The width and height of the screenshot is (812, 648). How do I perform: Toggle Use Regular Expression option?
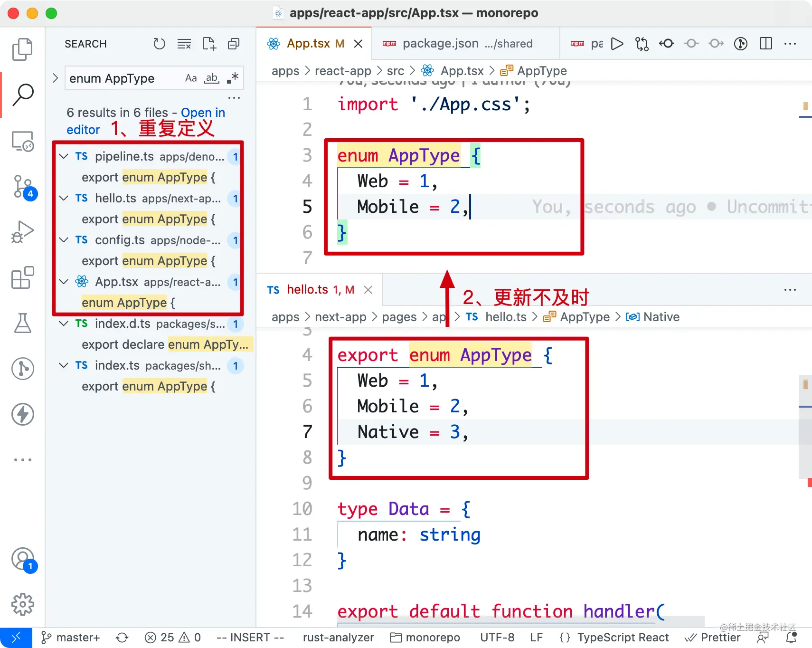pos(233,78)
